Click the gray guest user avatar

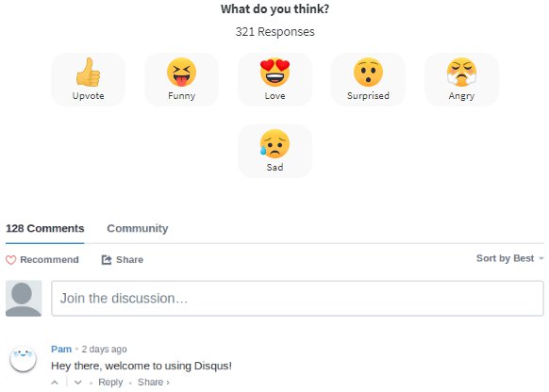pos(24,299)
